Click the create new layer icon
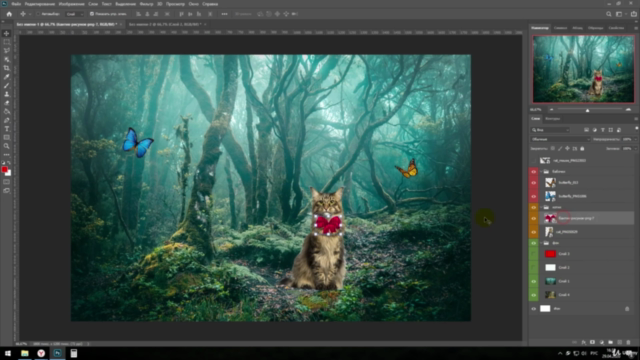The height and width of the screenshot is (360, 640). point(619,342)
